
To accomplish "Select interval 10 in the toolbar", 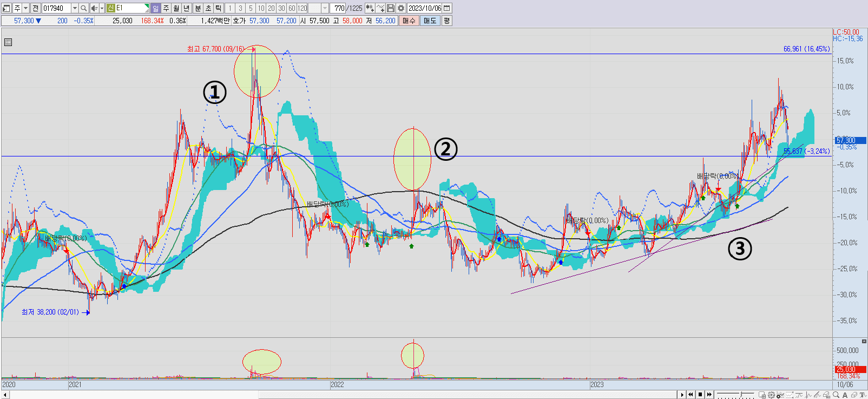I will pyautogui.click(x=261, y=8).
